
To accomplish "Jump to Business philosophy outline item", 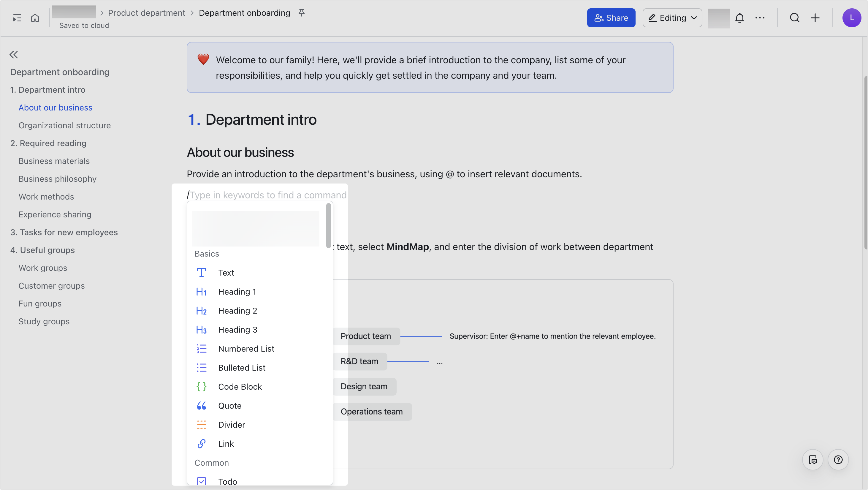I will [57, 179].
